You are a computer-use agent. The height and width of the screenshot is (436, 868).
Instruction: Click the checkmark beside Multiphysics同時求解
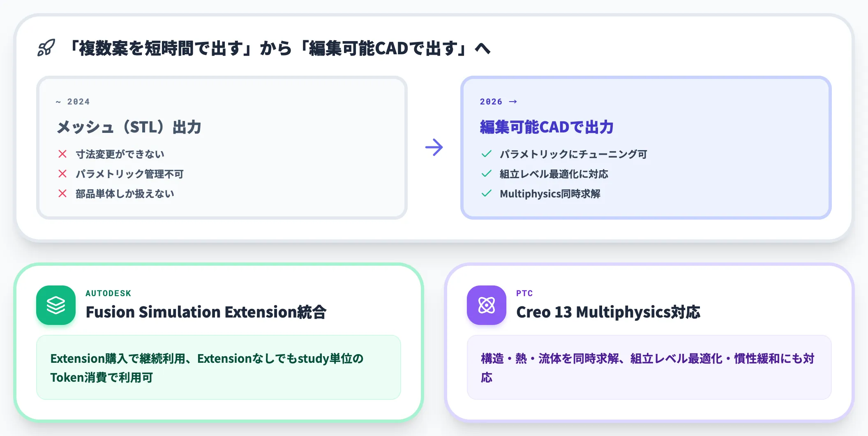[x=487, y=194]
